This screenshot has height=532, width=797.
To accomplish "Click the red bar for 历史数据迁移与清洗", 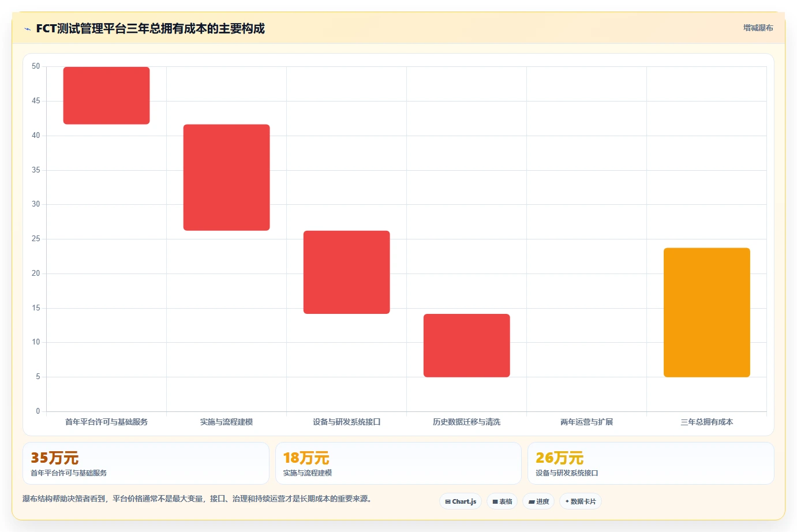I will click(466, 346).
